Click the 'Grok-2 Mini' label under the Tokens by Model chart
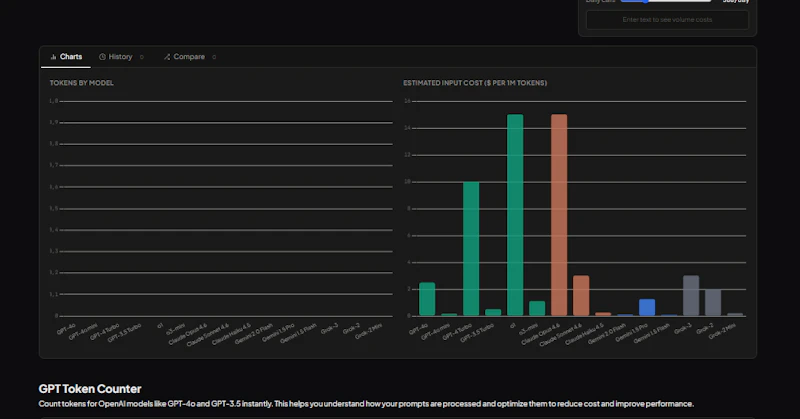 click(369, 332)
